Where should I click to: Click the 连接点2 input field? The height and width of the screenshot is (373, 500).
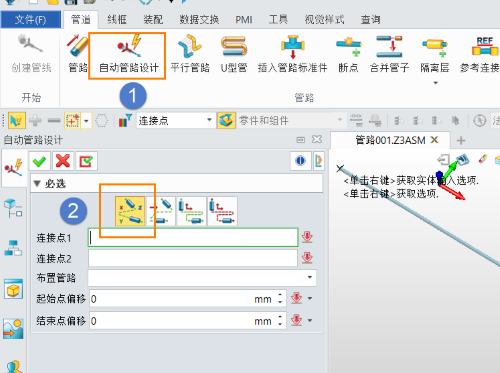(193, 258)
